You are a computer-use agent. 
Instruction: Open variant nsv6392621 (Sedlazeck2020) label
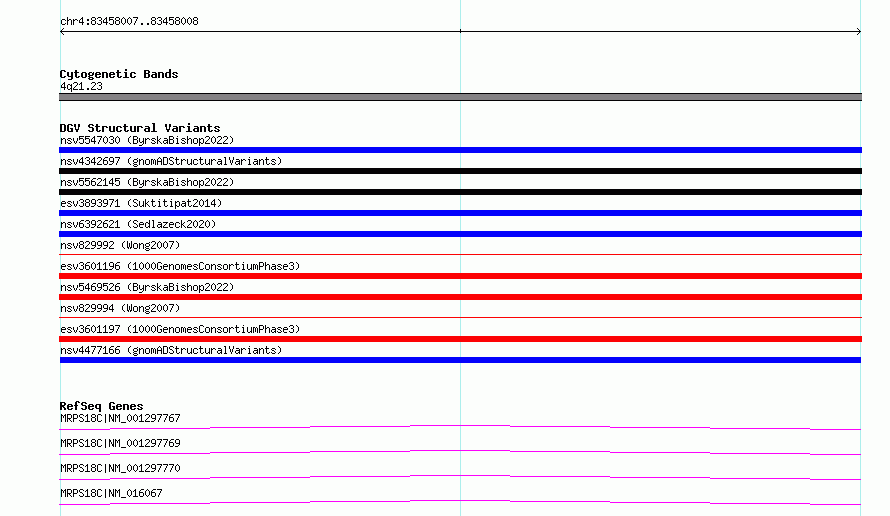[x=138, y=224]
